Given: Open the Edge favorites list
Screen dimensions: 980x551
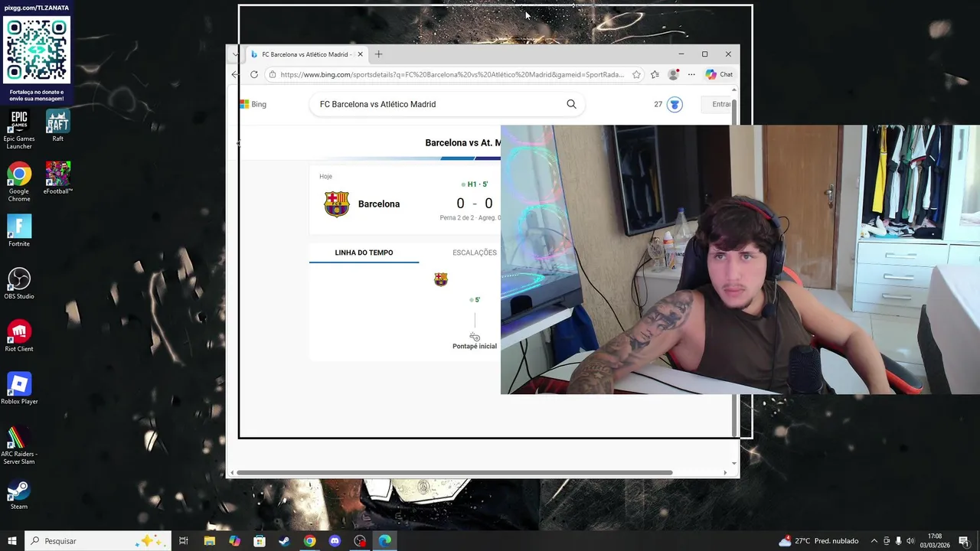Looking at the screenshot, I should point(655,74).
